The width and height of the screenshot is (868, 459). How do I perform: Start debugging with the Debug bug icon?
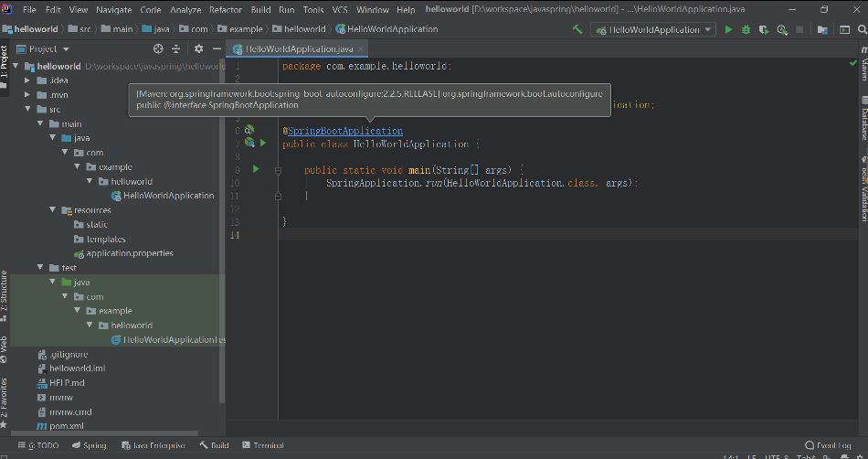click(x=746, y=29)
